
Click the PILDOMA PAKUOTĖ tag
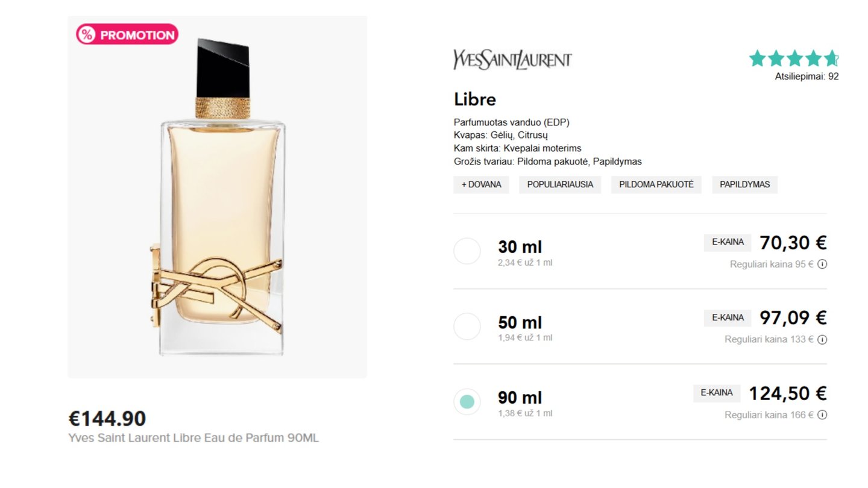point(656,184)
